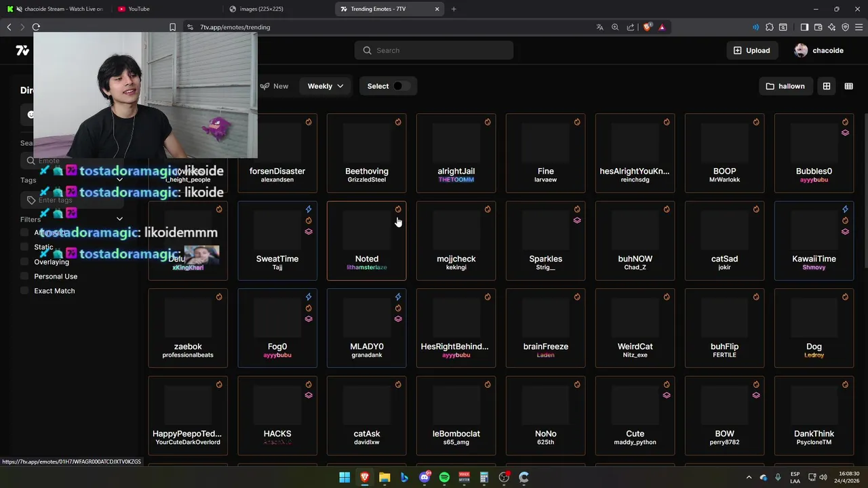The width and height of the screenshot is (868, 488).
Task: Switch to the New emotes tab
Action: [x=274, y=86]
